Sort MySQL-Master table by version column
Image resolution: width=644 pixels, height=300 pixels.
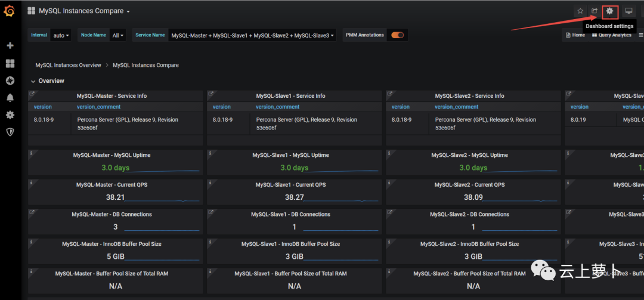[43, 107]
